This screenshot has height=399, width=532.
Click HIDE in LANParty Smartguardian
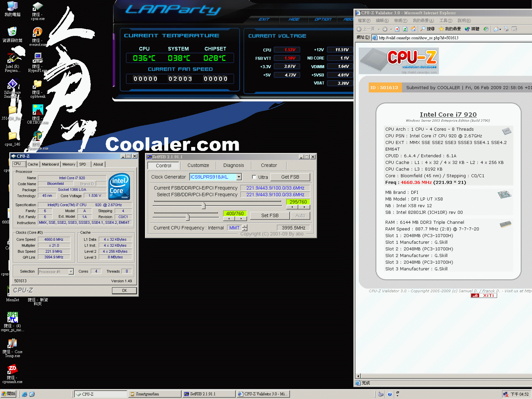point(294,19)
